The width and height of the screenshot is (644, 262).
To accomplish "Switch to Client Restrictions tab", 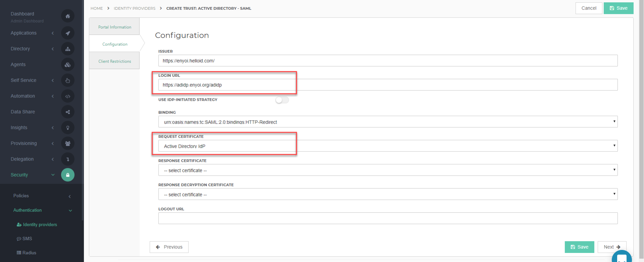I will [114, 61].
